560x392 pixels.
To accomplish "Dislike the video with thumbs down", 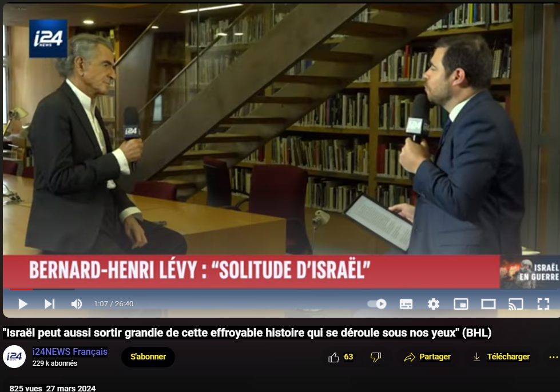I will [x=376, y=357].
